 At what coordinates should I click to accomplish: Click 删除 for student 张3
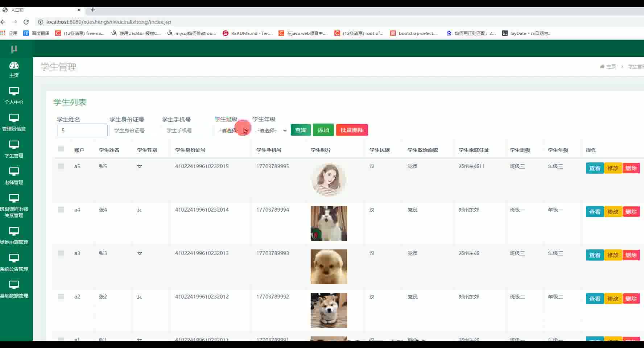click(x=631, y=255)
